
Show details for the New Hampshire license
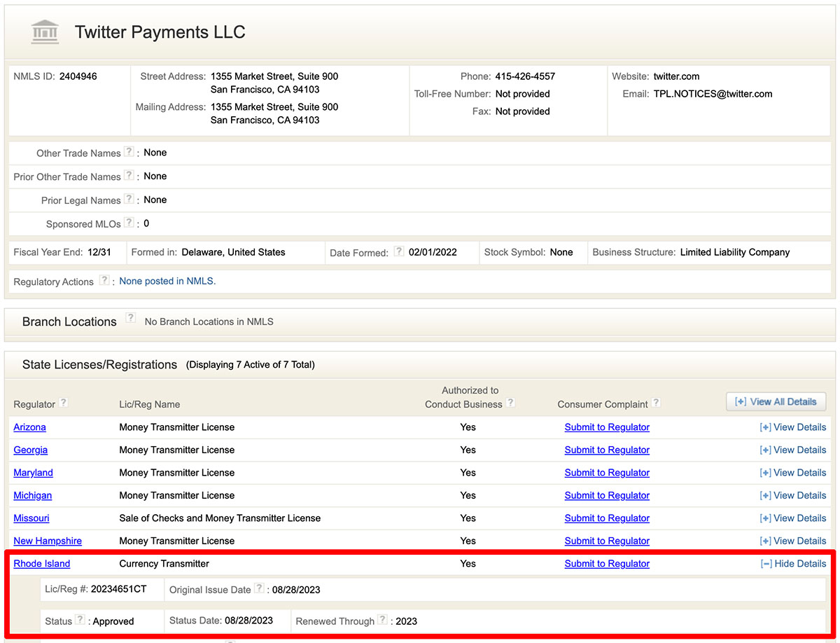pos(793,541)
